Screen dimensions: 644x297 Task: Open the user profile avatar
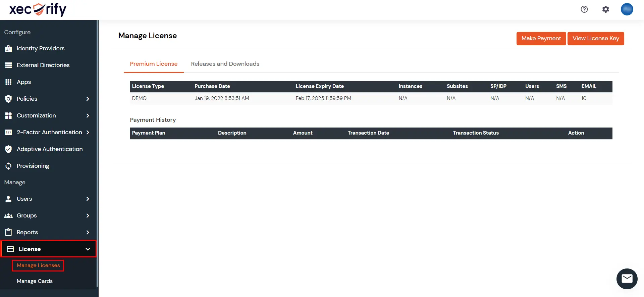[627, 9]
